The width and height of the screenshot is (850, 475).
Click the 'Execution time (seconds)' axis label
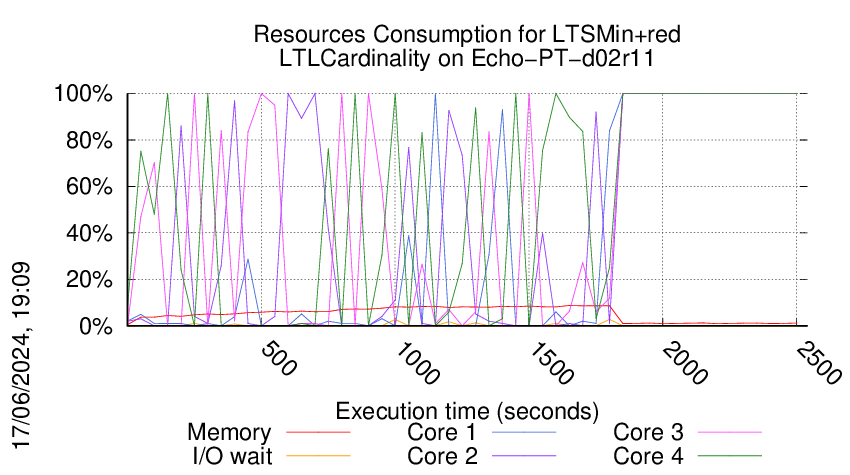[467, 412]
